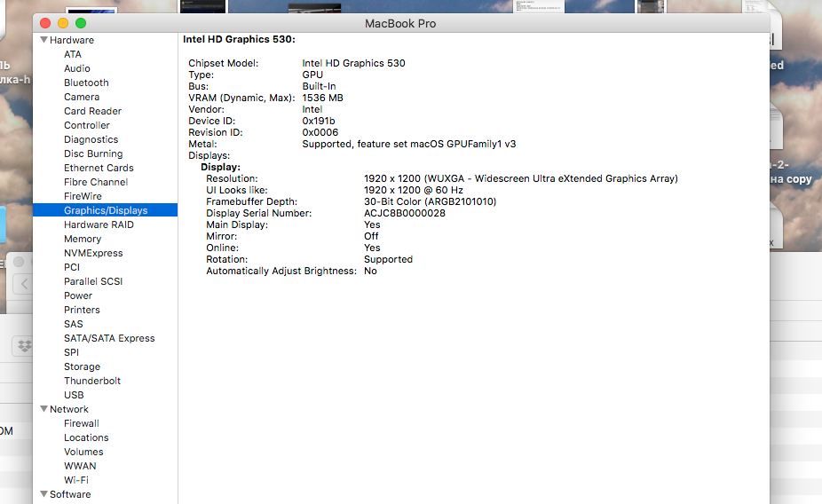Click the Software category label
The image size is (822, 504).
[70, 494]
